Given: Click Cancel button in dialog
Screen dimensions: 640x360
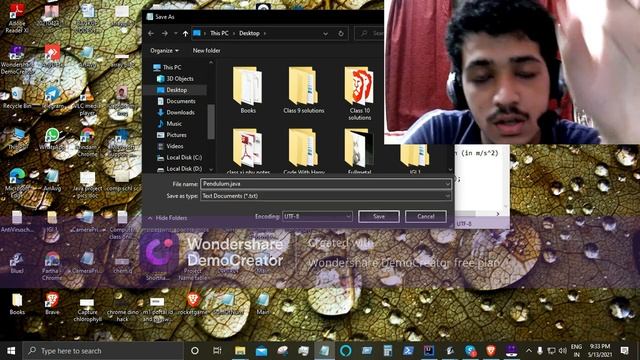Looking at the screenshot, I should [x=426, y=216].
